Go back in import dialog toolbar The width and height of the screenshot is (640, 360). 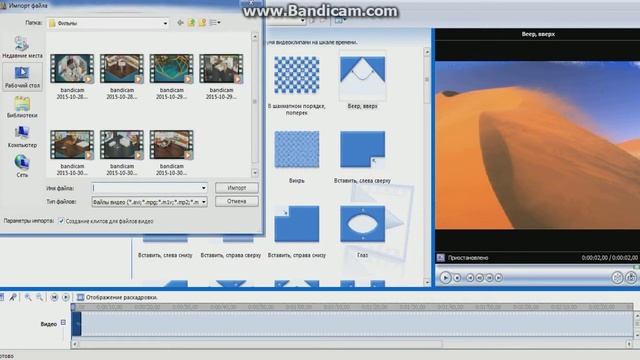coord(180,23)
